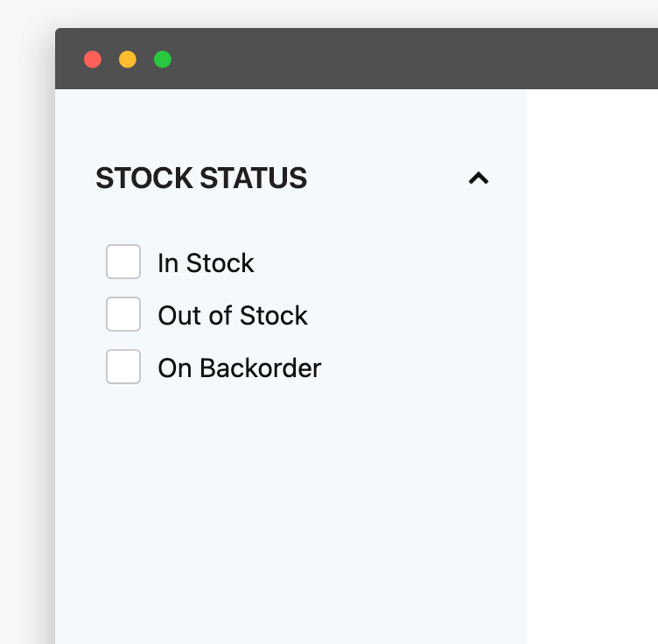Tick the In Stock checkbox

(123, 262)
